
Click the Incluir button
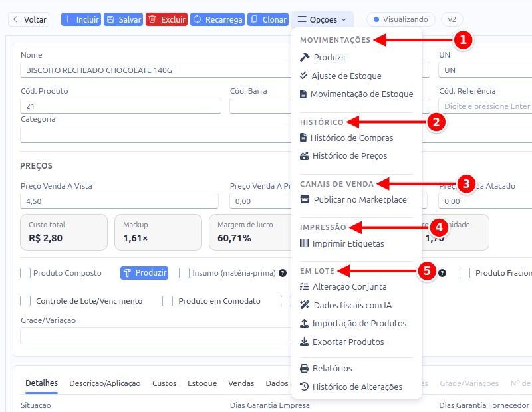(x=81, y=19)
